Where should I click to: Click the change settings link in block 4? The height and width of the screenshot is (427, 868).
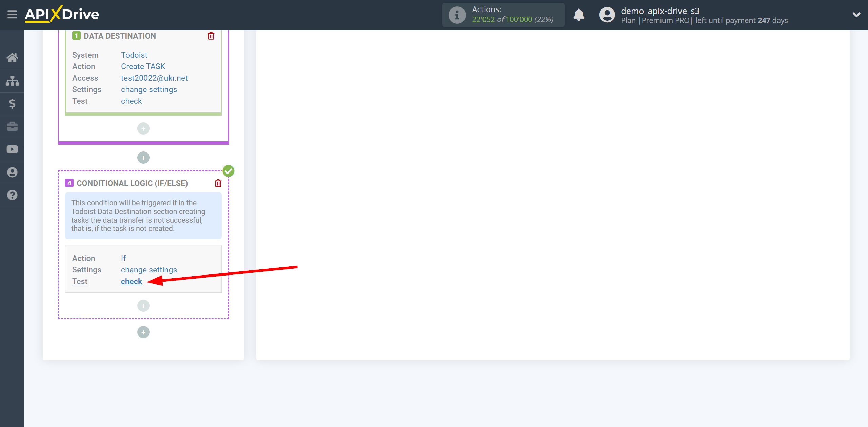149,269
